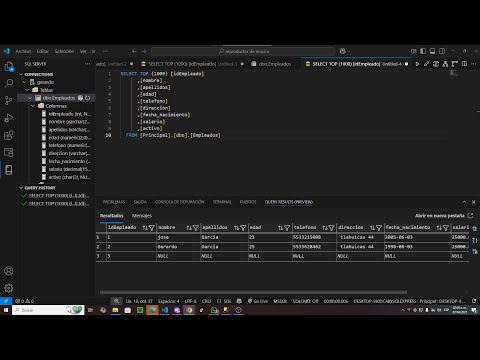Maximize the panel with the chevron up
The width and height of the screenshot is (480, 360).
point(464,202)
